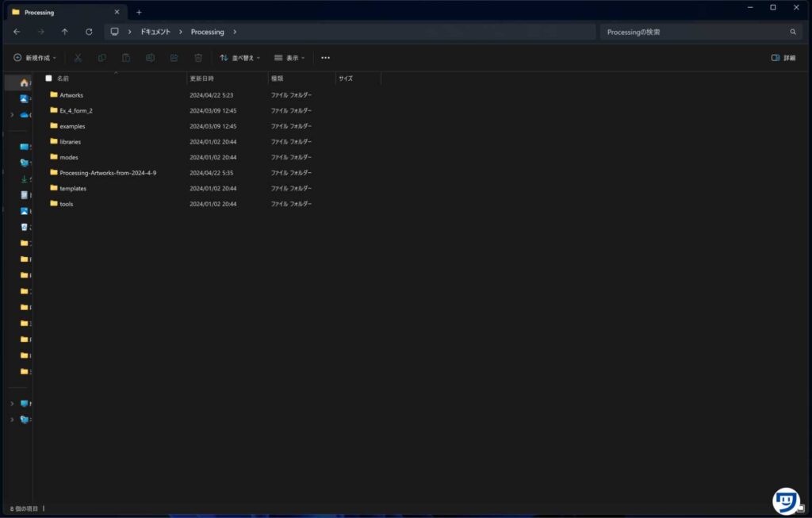Click the rename icon in toolbar
The width and height of the screenshot is (812, 518).
tap(150, 57)
